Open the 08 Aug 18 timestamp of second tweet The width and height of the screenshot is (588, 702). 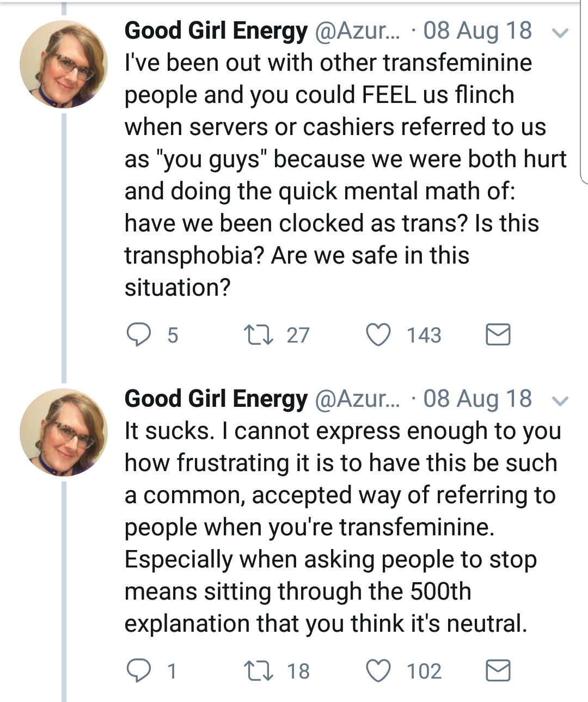[x=477, y=399]
